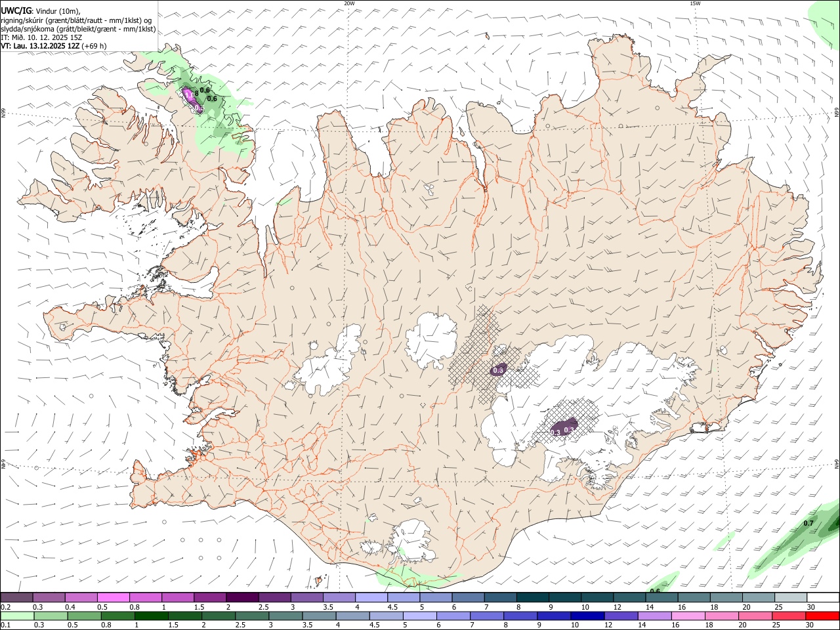Pick the darkest green lower swatch between 1 and 1.5
The image size is (840, 630).
pos(151,616)
